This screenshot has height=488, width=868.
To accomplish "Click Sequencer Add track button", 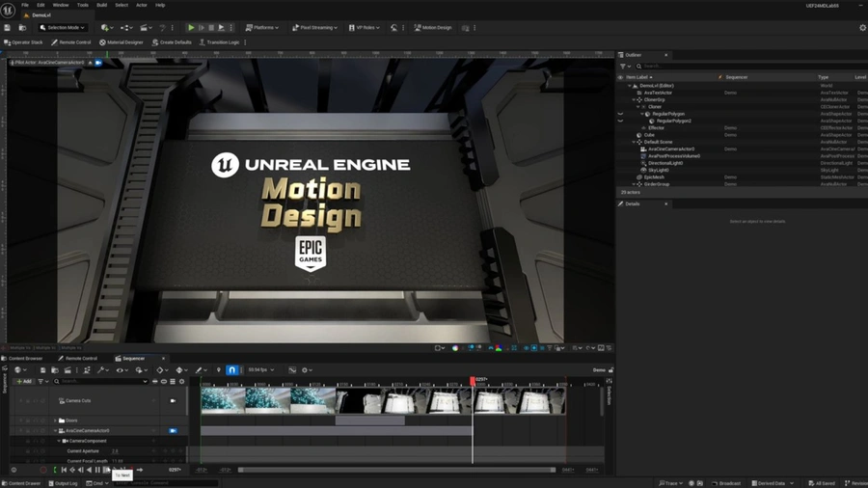I will click(24, 381).
